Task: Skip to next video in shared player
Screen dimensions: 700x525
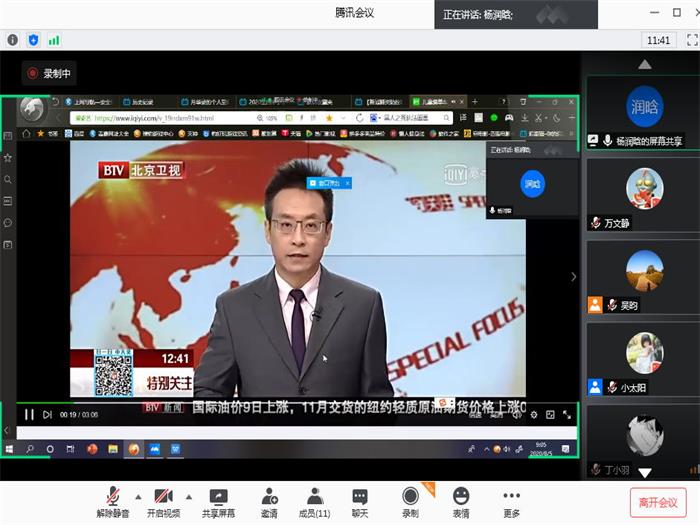Action: [47, 415]
